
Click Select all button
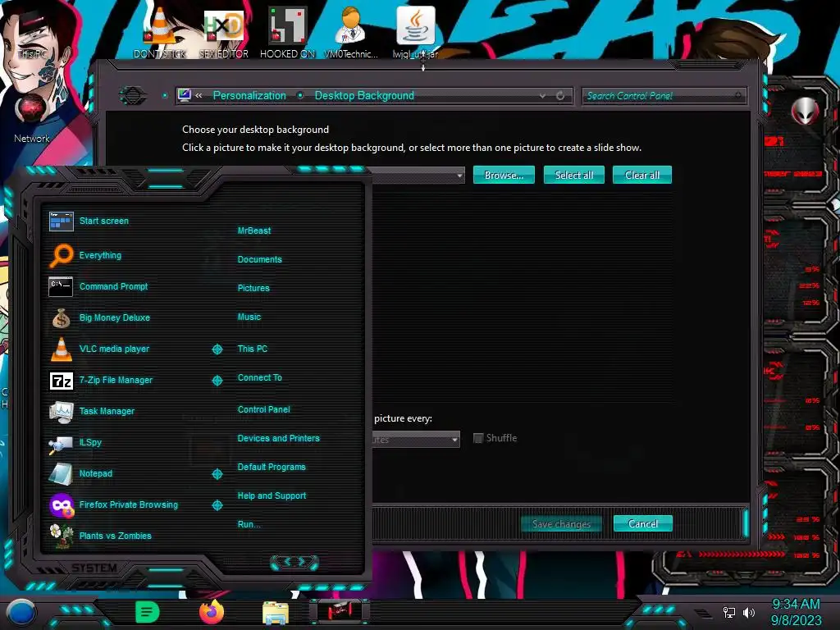[x=573, y=176]
